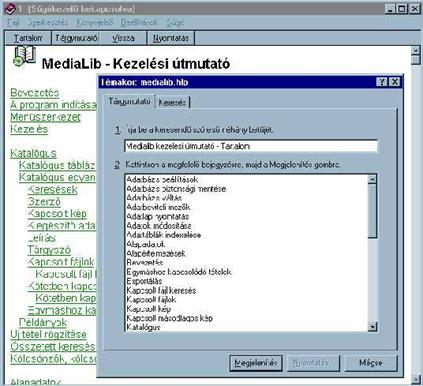
Task: Click the keyword search input field
Action: click(x=251, y=146)
